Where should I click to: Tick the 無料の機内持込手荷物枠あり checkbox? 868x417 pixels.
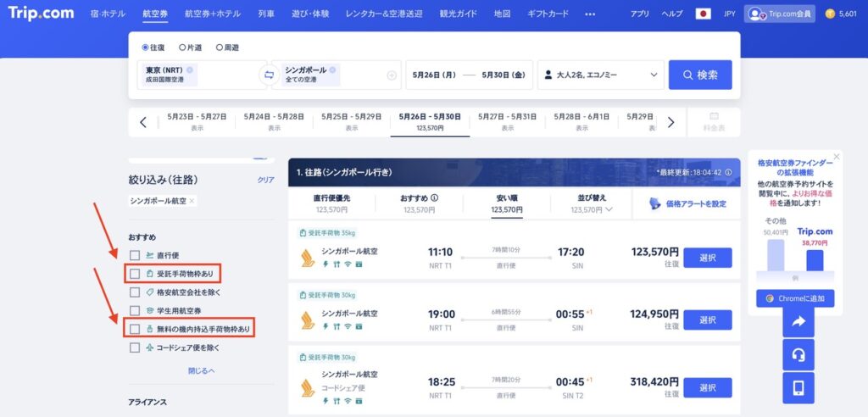pyautogui.click(x=135, y=328)
